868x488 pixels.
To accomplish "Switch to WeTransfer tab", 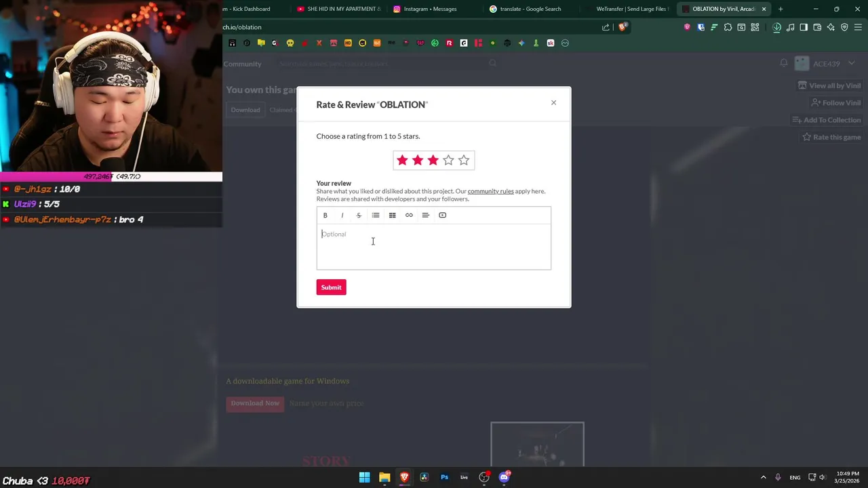I will coord(632,9).
